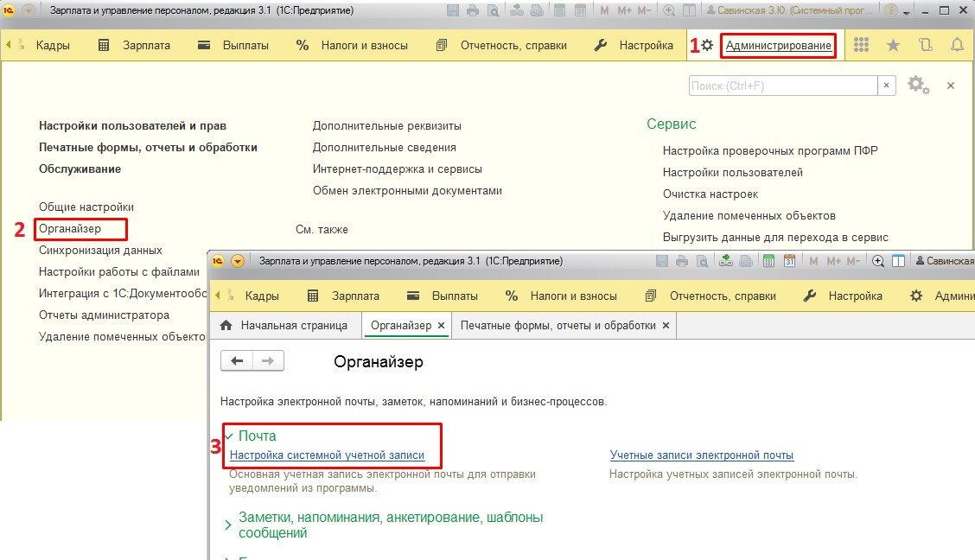Open the round orange main menu button in Органайзер window
The image size is (975, 560).
click(238, 261)
